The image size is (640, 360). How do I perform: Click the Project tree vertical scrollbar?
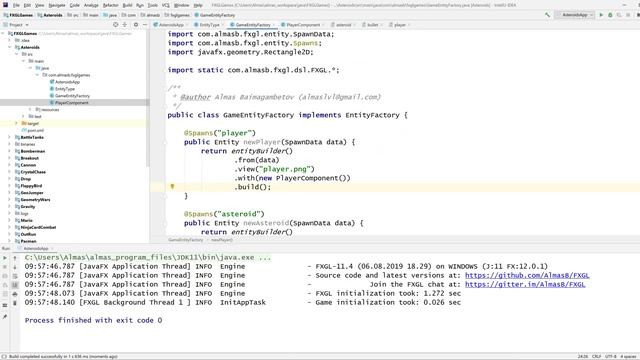point(148,98)
